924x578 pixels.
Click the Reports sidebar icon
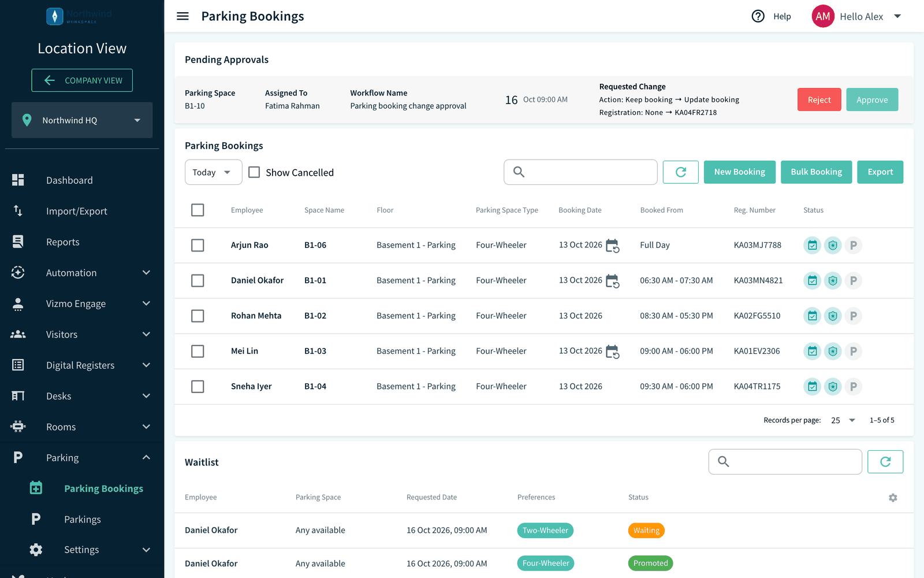coord(18,242)
